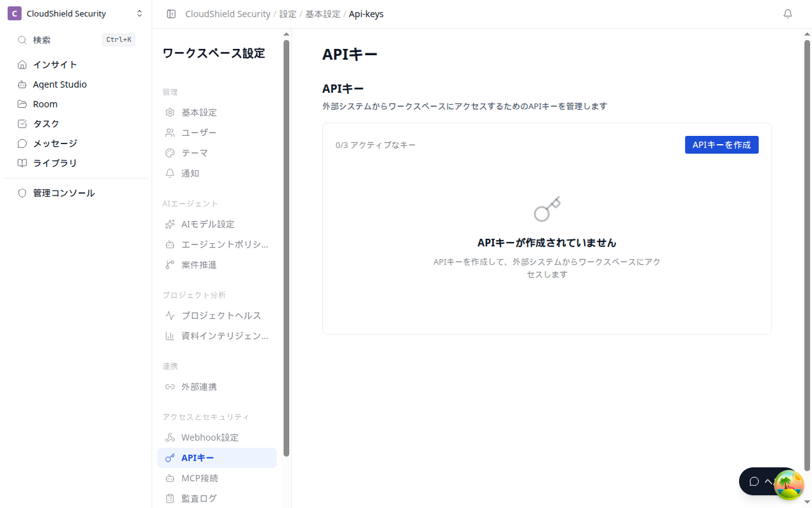The width and height of the screenshot is (812, 508).
Task: Click the エージェントポリシー robot icon
Action: 170,244
